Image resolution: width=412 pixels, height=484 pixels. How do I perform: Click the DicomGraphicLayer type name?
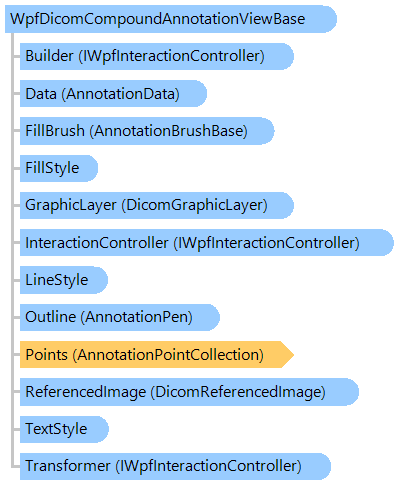click(195, 205)
